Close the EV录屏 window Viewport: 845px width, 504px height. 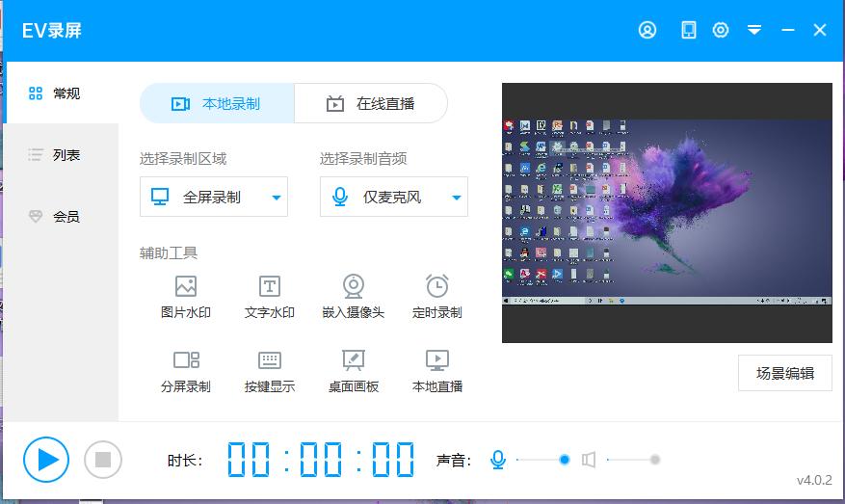[820, 30]
